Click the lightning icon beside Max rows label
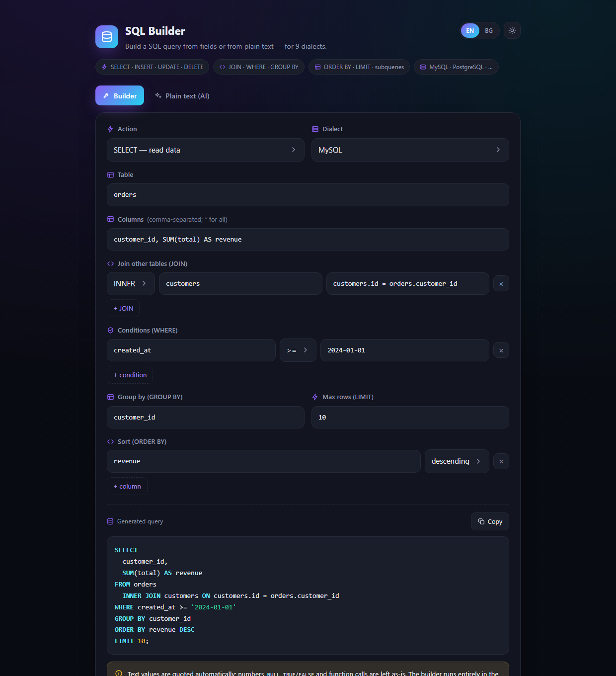Viewport: 616px width, 676px height. point(315,397)
